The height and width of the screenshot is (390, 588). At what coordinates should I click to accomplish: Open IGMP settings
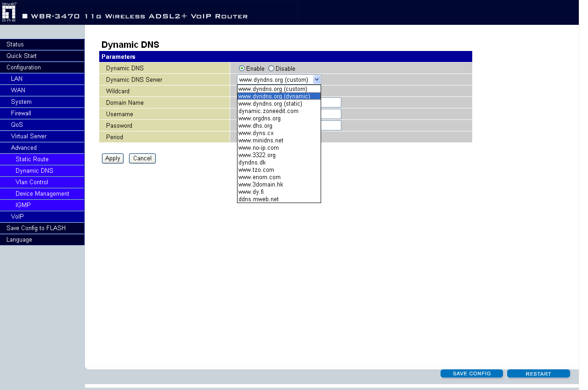coord(42,205)
